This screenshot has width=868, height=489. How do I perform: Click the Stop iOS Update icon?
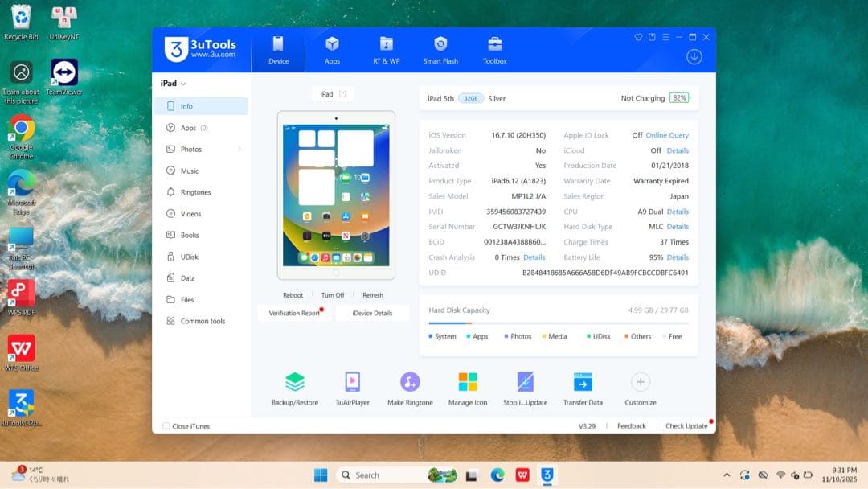pos(525,382)
